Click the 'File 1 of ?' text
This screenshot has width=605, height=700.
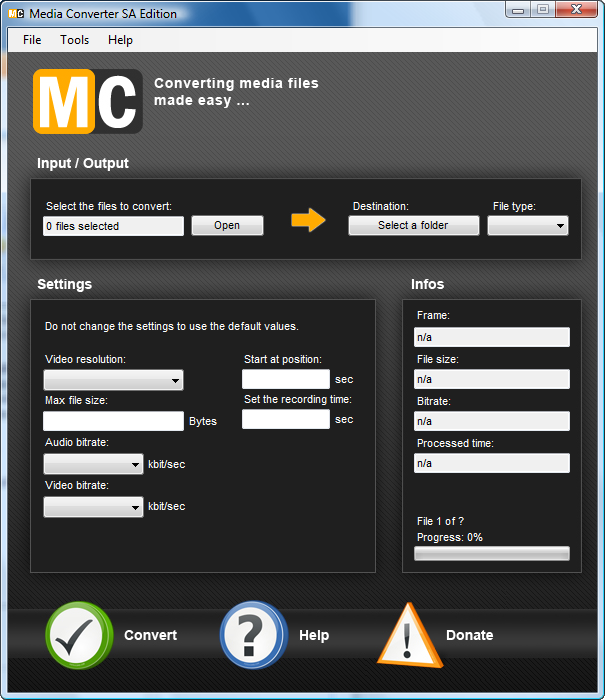tap(440, 521)
